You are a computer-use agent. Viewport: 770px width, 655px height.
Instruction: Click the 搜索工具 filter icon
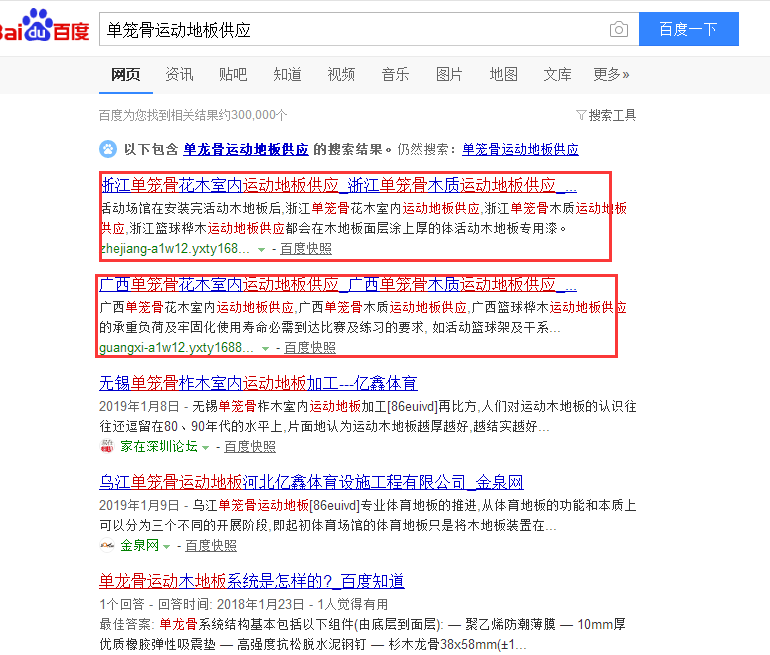[581, 115]
